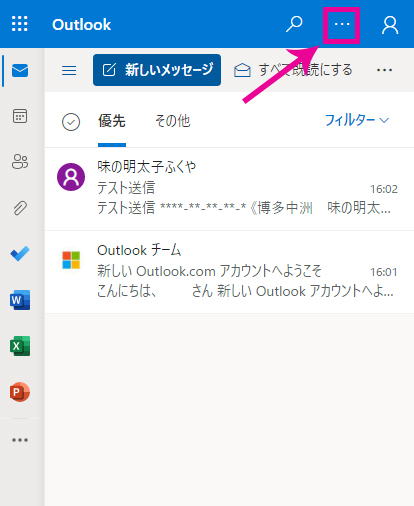Open the account profile icon
This screenshot has height=506, width=414.
point(390,25)
